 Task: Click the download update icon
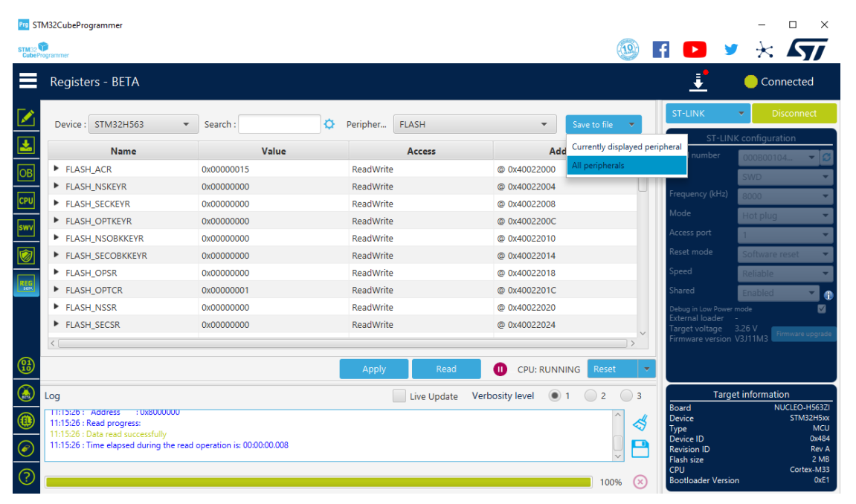[x=698, y=81]
